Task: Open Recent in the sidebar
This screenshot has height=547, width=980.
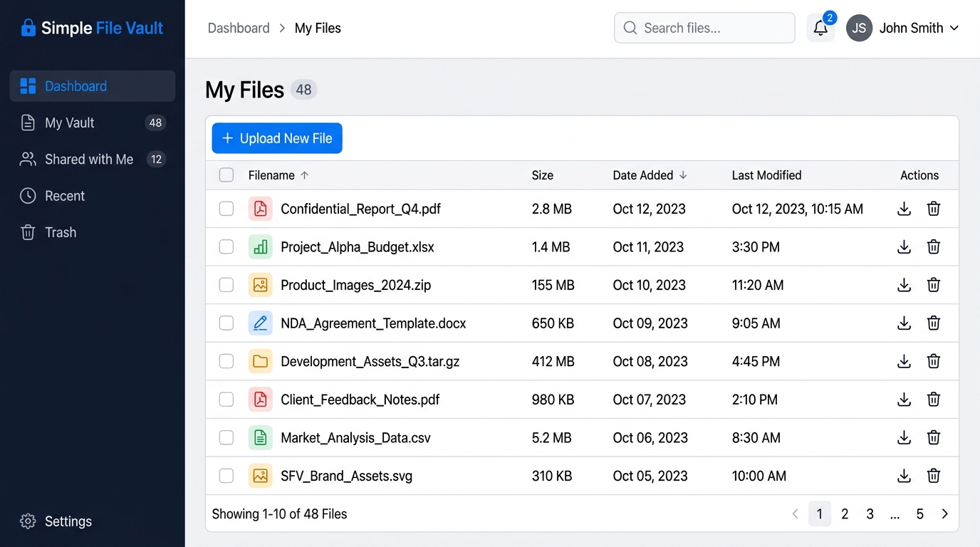Action: pyautogui.click(x=93, y=196)
